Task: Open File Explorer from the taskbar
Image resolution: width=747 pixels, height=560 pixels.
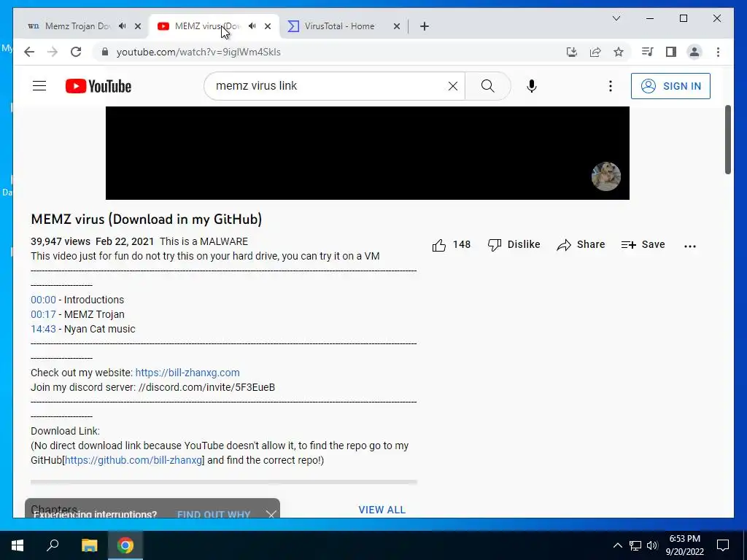Action: (x=89, y=545)
